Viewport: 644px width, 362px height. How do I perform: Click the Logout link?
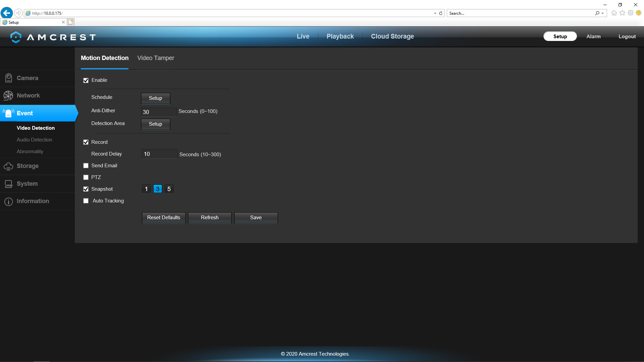[627, 36]
